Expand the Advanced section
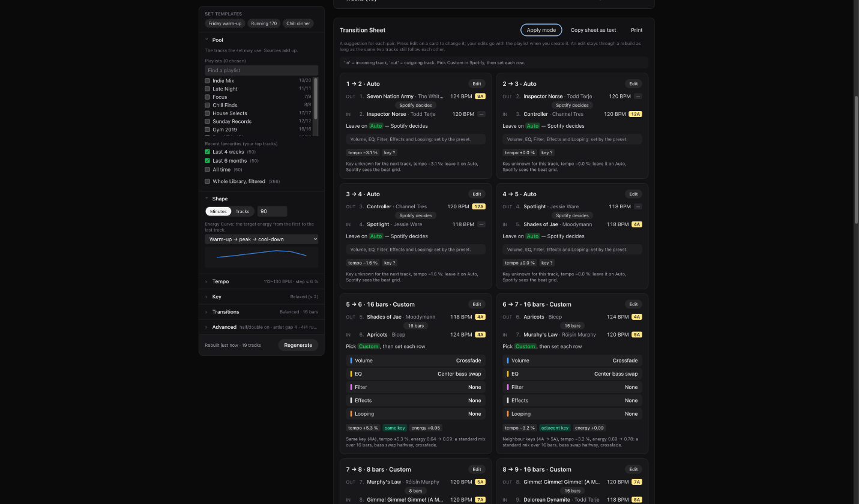The height and width of the screenshot is (504, 859). [x=261, y=327]
